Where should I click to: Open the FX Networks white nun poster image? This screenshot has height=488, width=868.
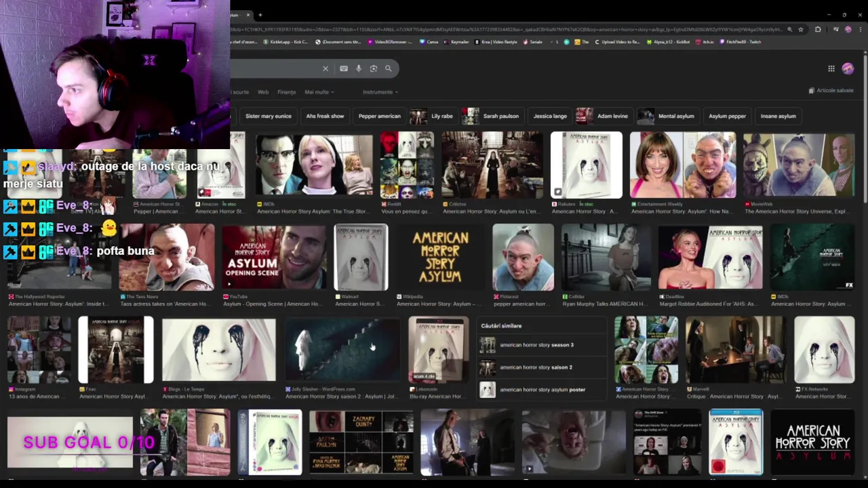click(825, 350)
